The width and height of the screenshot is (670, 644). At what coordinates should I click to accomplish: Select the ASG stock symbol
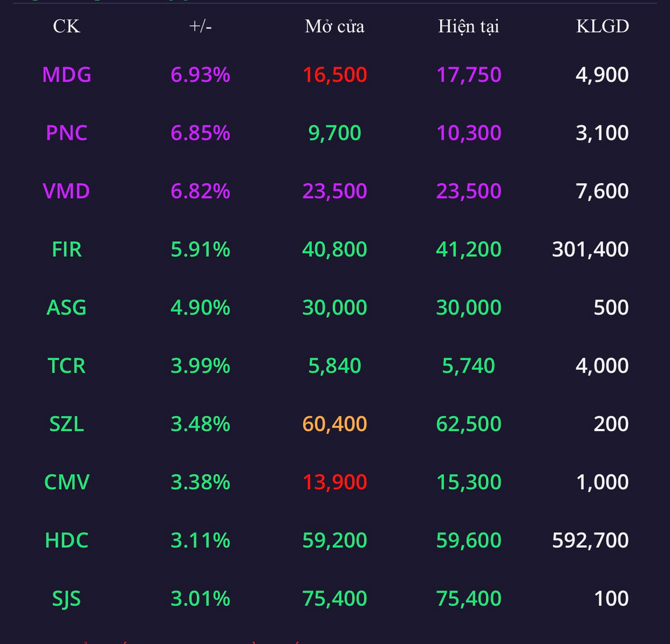pos(67,307)
